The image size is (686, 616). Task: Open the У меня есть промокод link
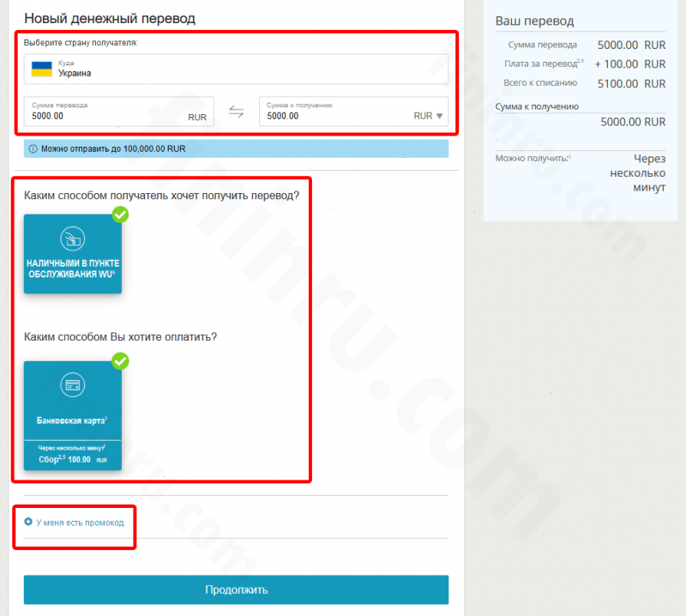[80, 522]
